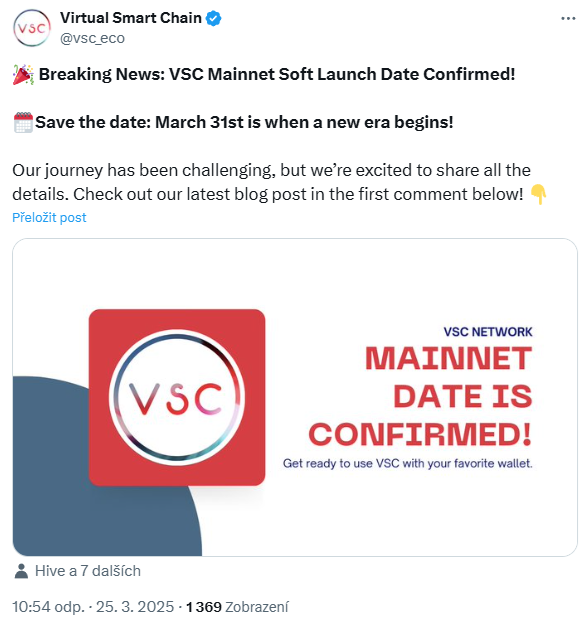The width and height of the screenshot is (588, 623).
Task: Click the favorite wallet caption text
Action: pos(408,463)
